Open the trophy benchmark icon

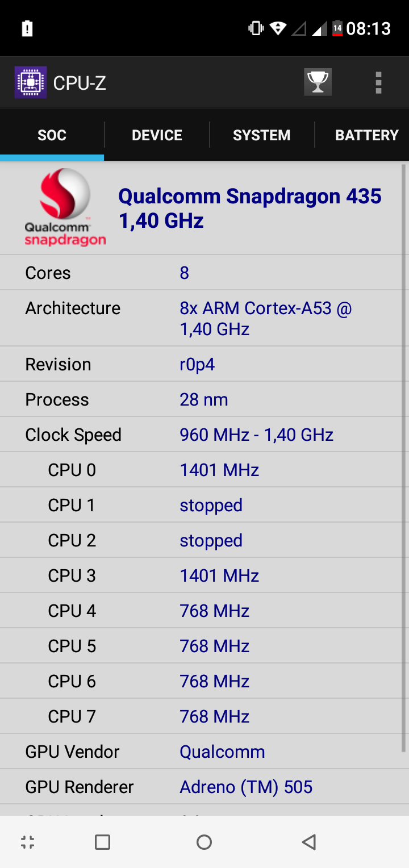tap(318, 82)
